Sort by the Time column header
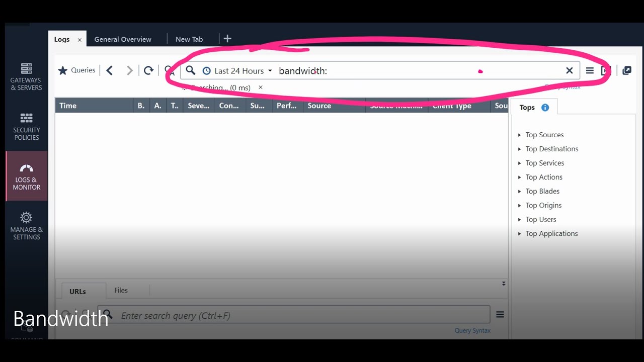 click(x=94, y=106)
